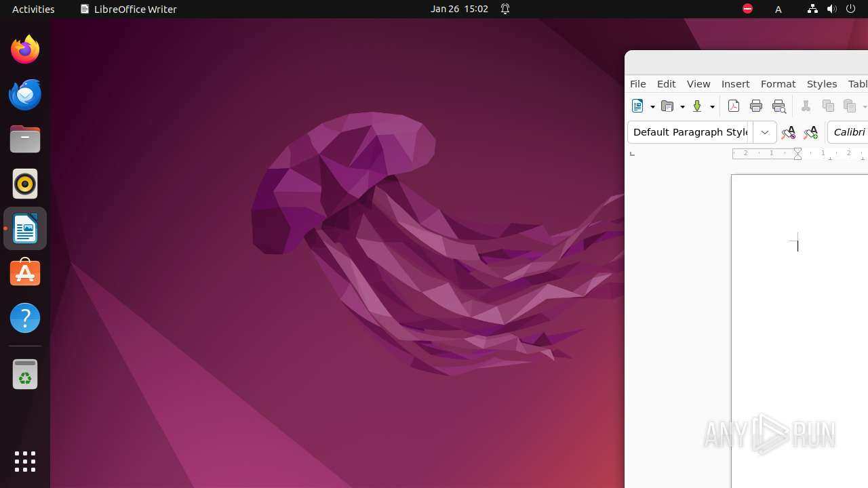The height and width of the screenshot is (488, 868).
Task: Open the Insert menu
Action: click(x=736, y=84)
